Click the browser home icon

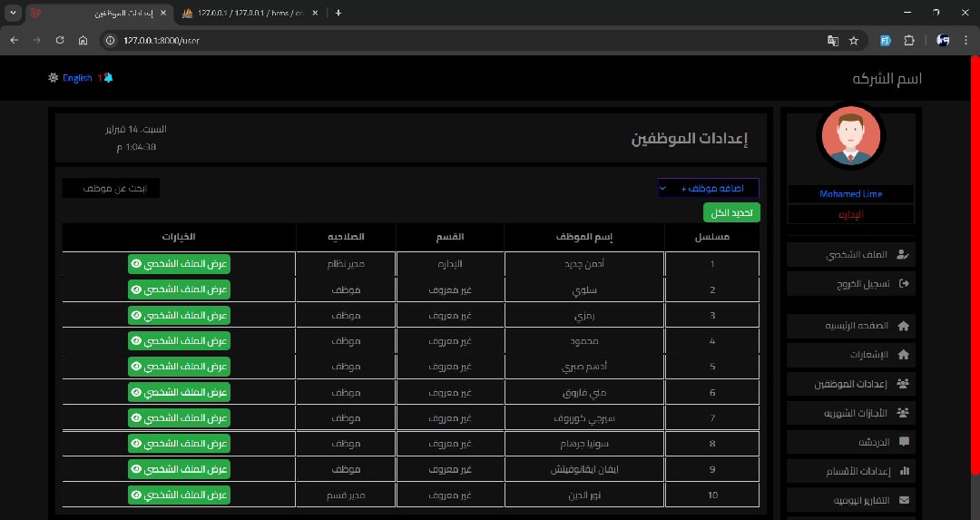point(83,40)
